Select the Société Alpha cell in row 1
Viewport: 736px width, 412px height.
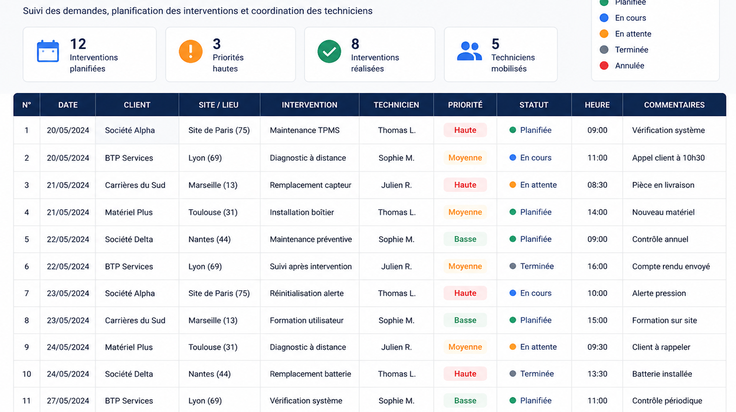pos(137,130)
